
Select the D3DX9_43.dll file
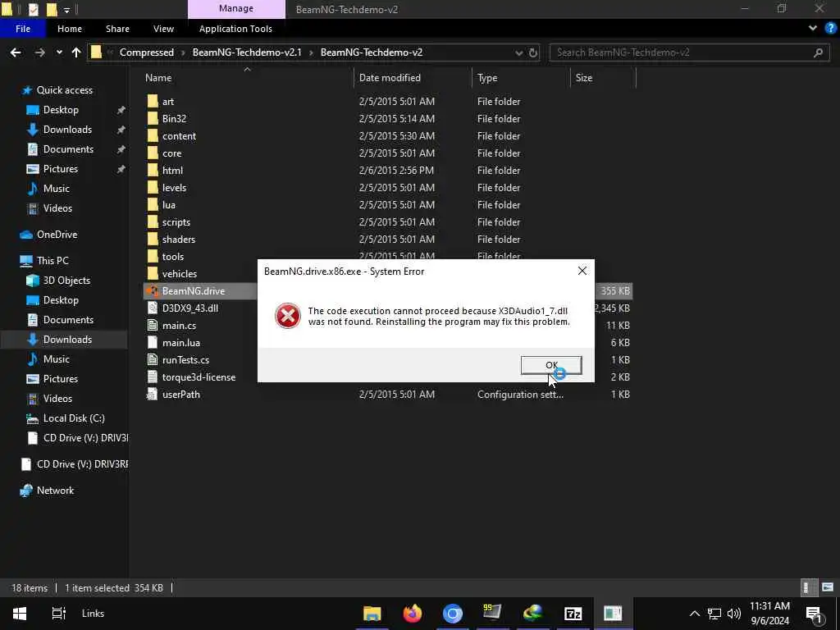(x=190, y=308)
